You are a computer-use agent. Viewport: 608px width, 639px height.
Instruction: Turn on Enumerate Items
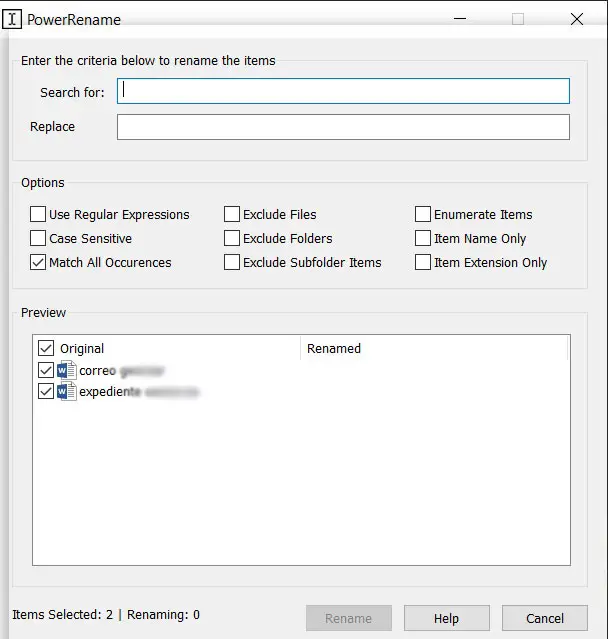pos(423,214)
